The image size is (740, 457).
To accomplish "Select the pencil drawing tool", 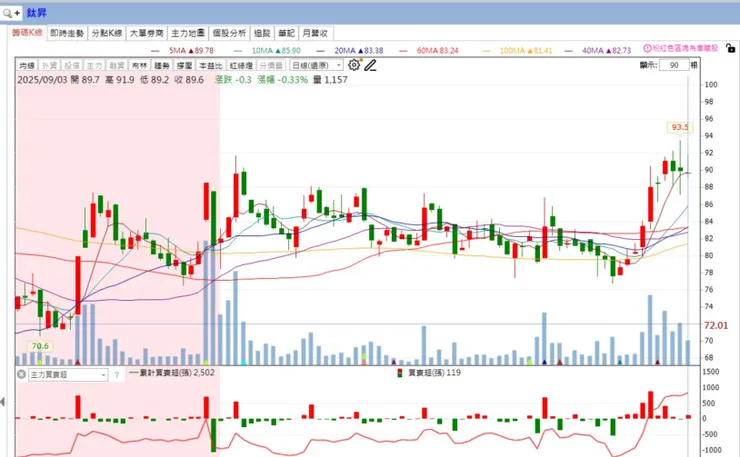I will [x=370, y=65].
